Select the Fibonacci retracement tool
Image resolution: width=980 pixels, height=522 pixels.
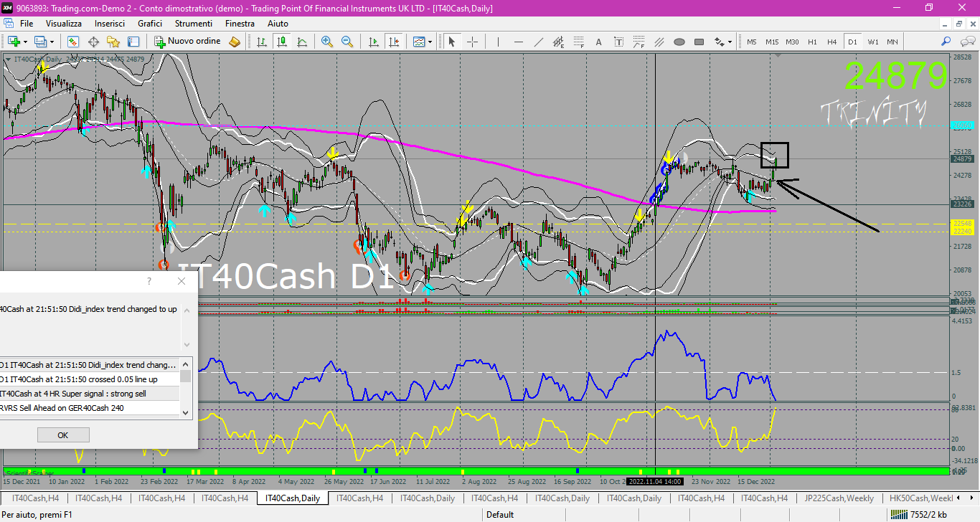(x=578, y=42)
